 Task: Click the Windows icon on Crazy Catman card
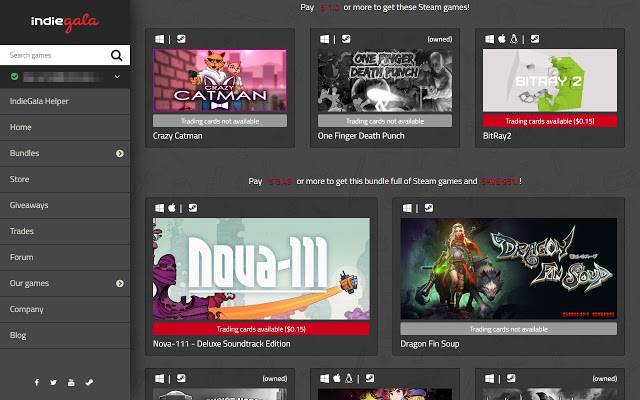click(x=160, y=39)
